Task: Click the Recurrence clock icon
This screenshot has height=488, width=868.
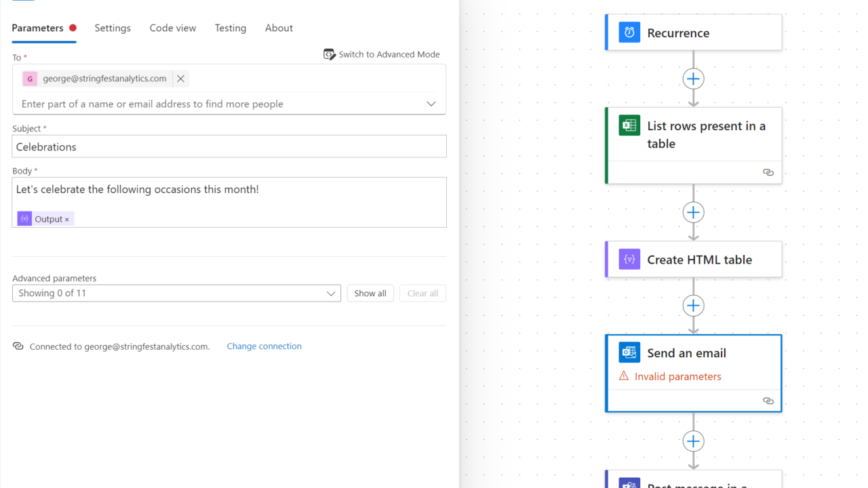Action: pos(629,33)
